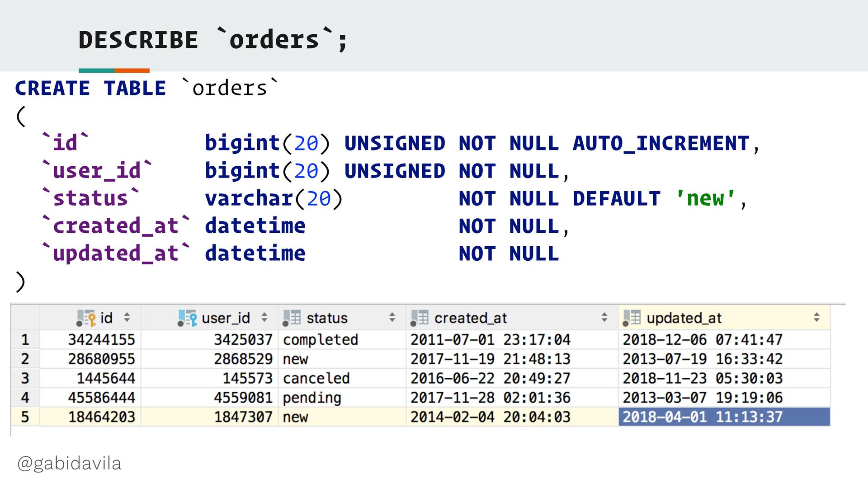This screenshot has height=488, width=868.
Task: Click status 'new' in row 2
Action: click(x=342, y=359)
